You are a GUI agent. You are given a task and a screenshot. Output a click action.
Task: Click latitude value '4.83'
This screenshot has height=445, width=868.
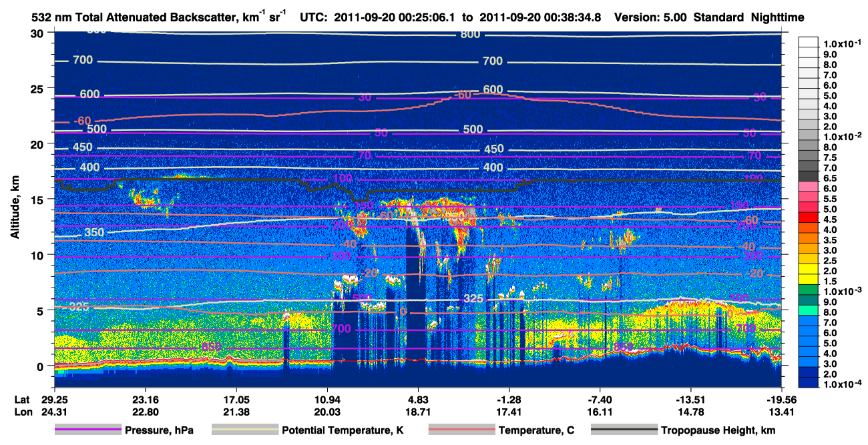tap(418, 399)
